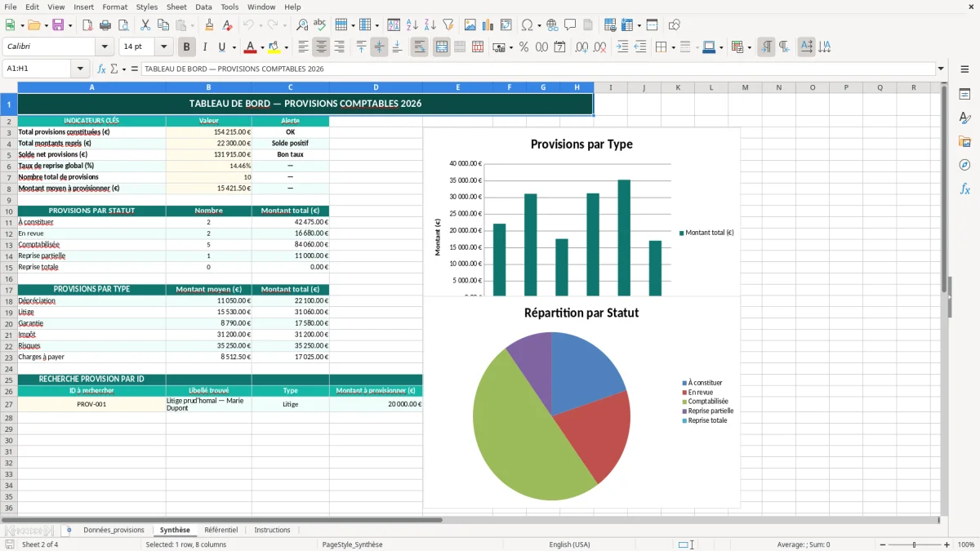Click English (USA) language in status bar
Viewport: 980px width, 551px height.
(569, 544)
